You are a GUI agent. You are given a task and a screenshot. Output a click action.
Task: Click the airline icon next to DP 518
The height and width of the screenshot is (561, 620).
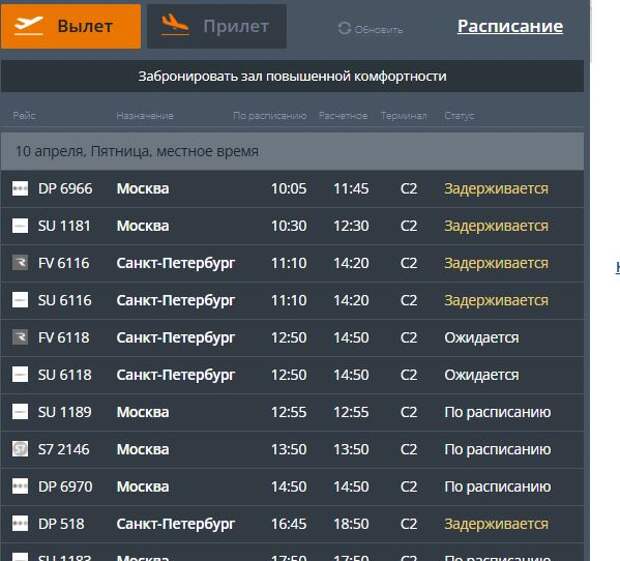pos(20,524)
